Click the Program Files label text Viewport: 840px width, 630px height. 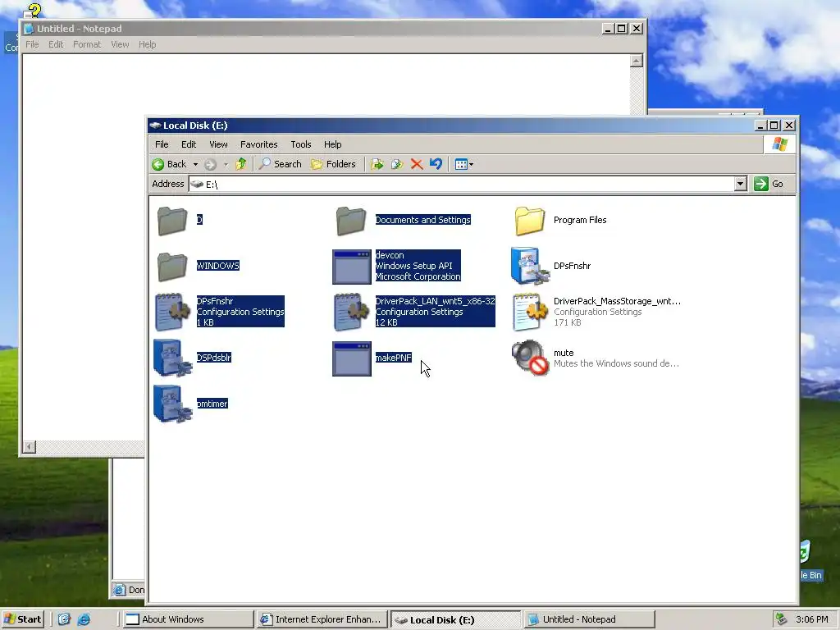tap(580, 220)
